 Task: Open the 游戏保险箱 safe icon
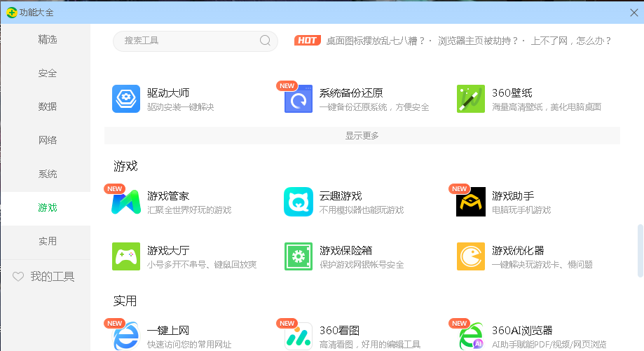pos(299,256)
